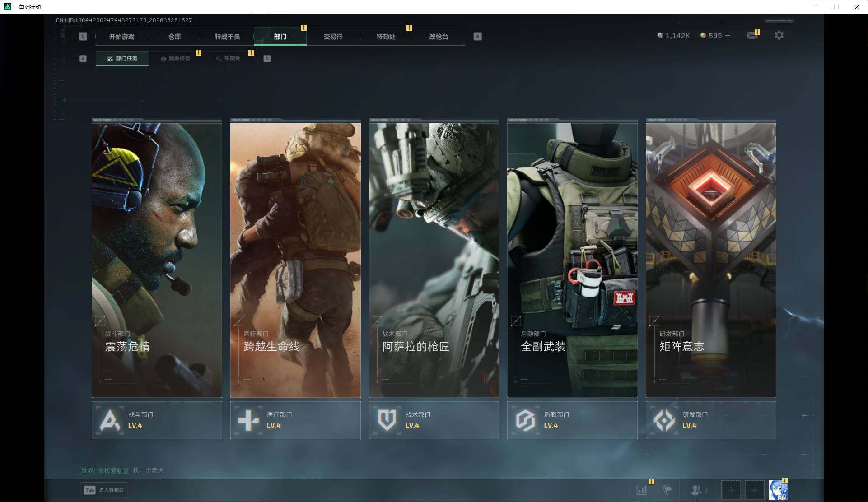The image size is (868, 502).
Task: Select the 部门任务 sub-tab
Action: click(x=122, y=59)
